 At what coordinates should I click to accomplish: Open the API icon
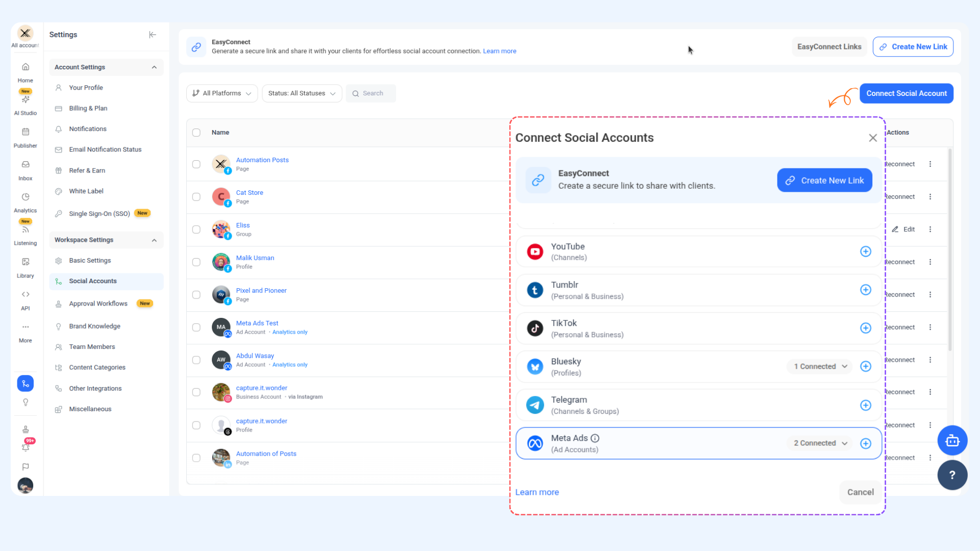point(26,294)
